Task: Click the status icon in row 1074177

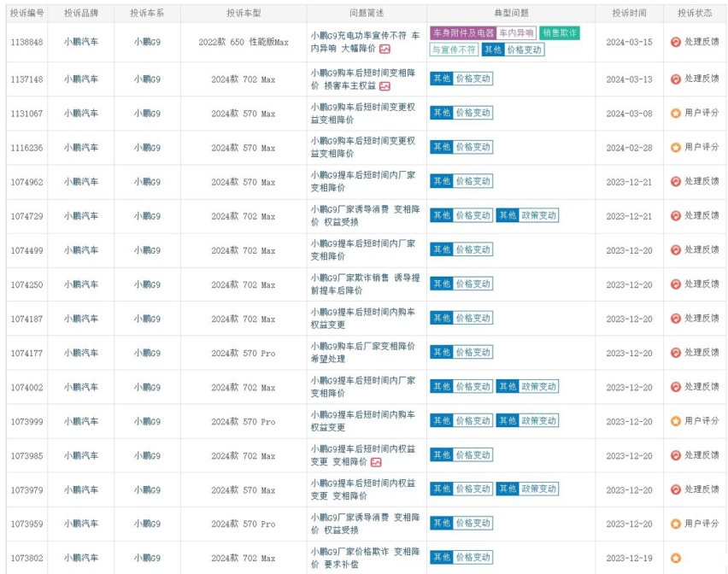Action: [x=676, y=353]
